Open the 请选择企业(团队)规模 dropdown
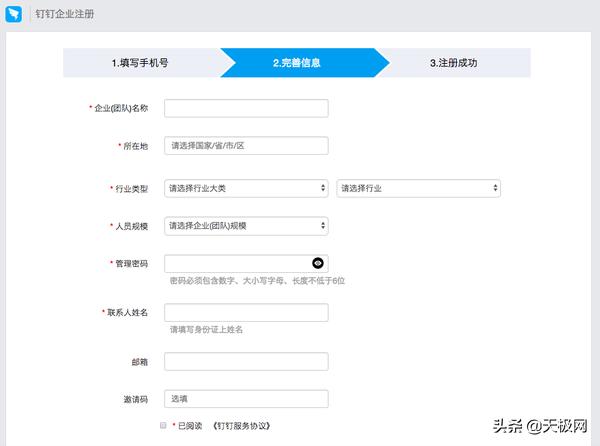Viewport: 600px width, 446px height. click(x=246, y=226)
